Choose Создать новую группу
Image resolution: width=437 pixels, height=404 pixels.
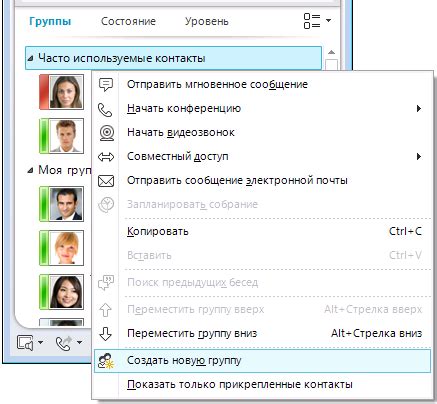262,360
